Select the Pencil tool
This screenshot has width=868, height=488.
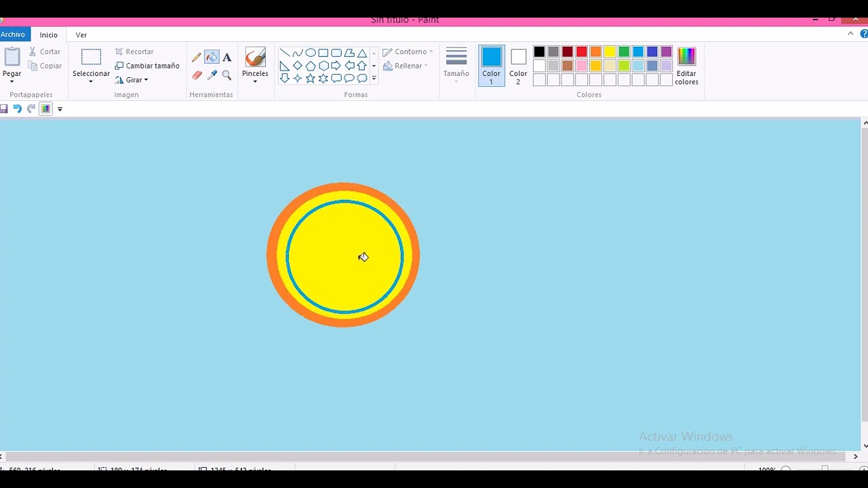[197, 58]
